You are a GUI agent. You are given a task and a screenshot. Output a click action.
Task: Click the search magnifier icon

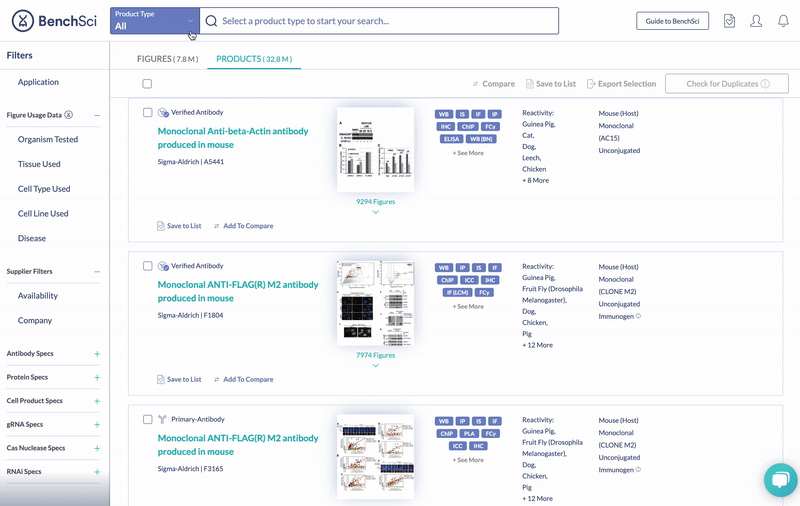coord(211,21)
